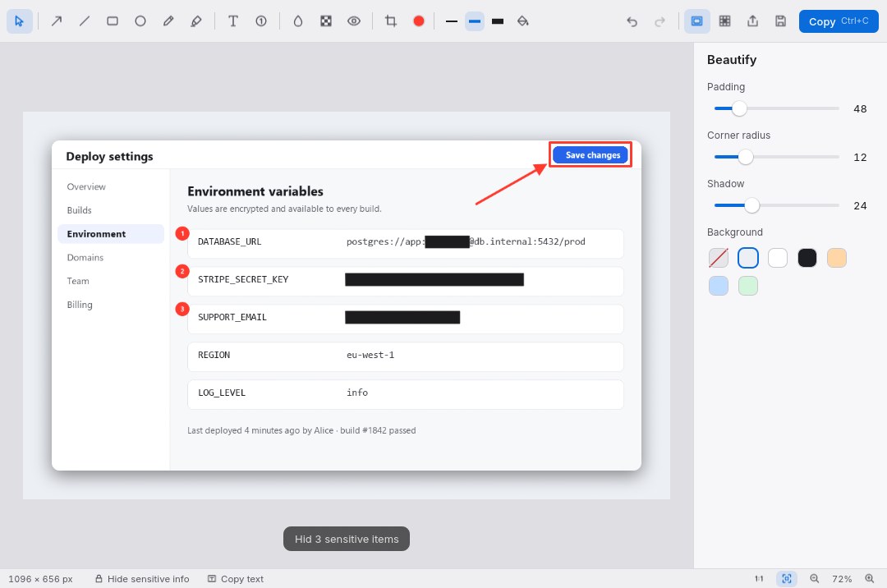Viewport: 887px width, 588px height.
Task: Click the Deploy settings title in canvas
Action: click(110, 157)
